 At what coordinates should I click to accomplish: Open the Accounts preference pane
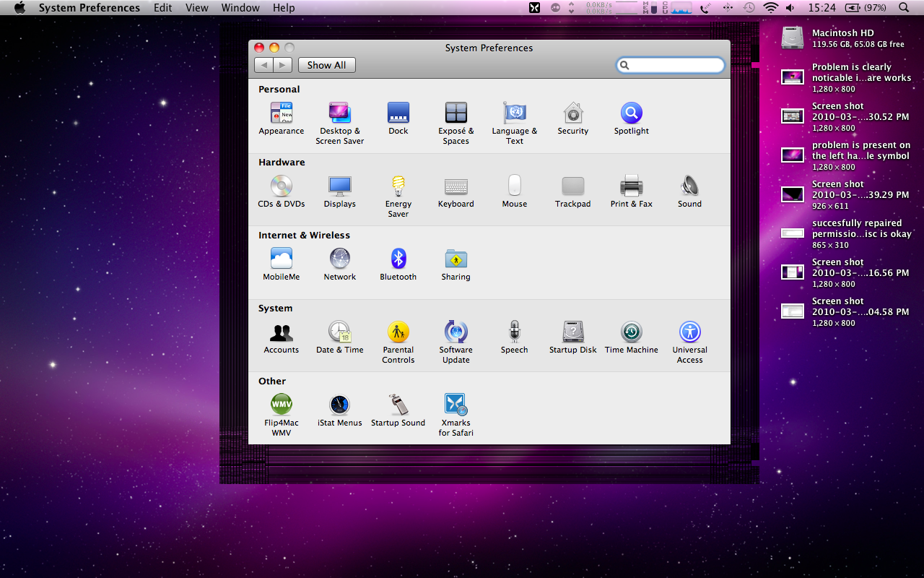click(282, 337)
